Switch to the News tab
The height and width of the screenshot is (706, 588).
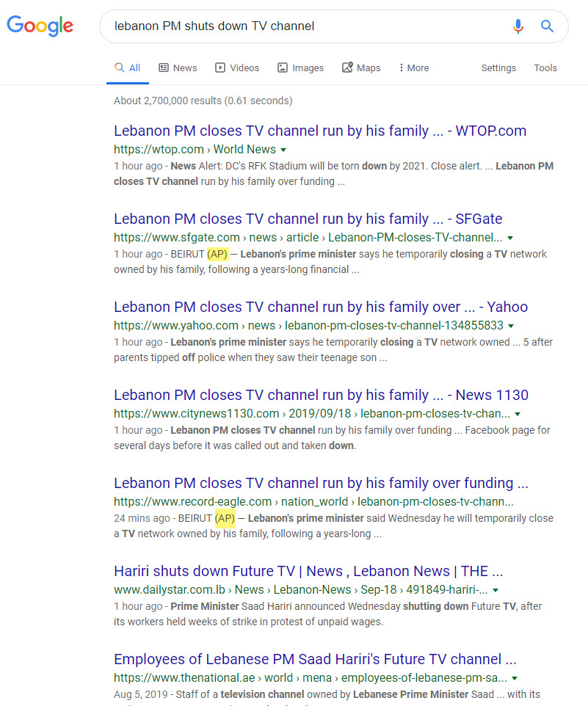[x=178, y=68]
